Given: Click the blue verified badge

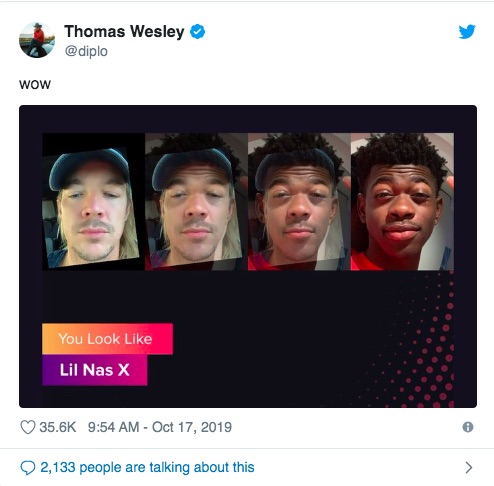Looking at the screenshot, I should 197,32.
